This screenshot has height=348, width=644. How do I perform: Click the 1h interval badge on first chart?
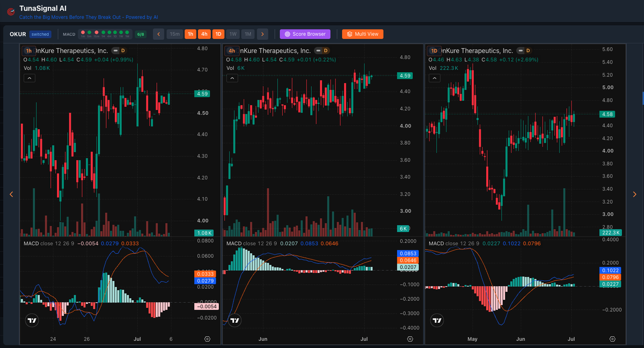click(x=28, y=50)
